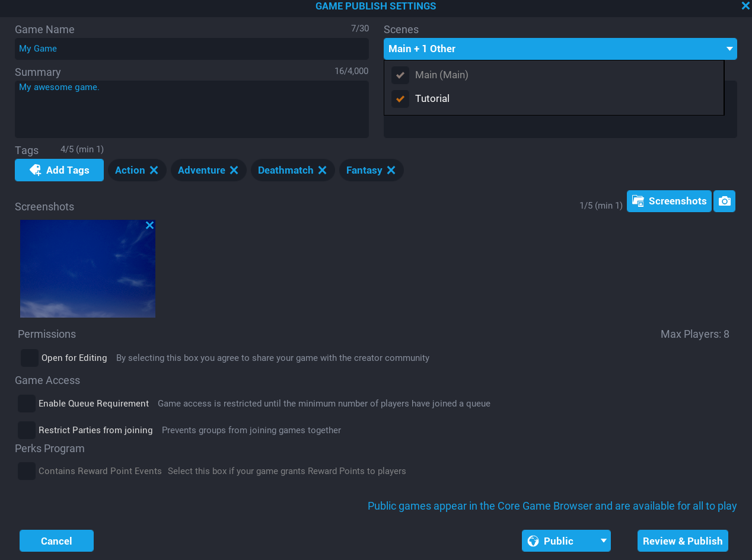Click the Cancel button
The image size is (752, 560).
pos(56,541)
